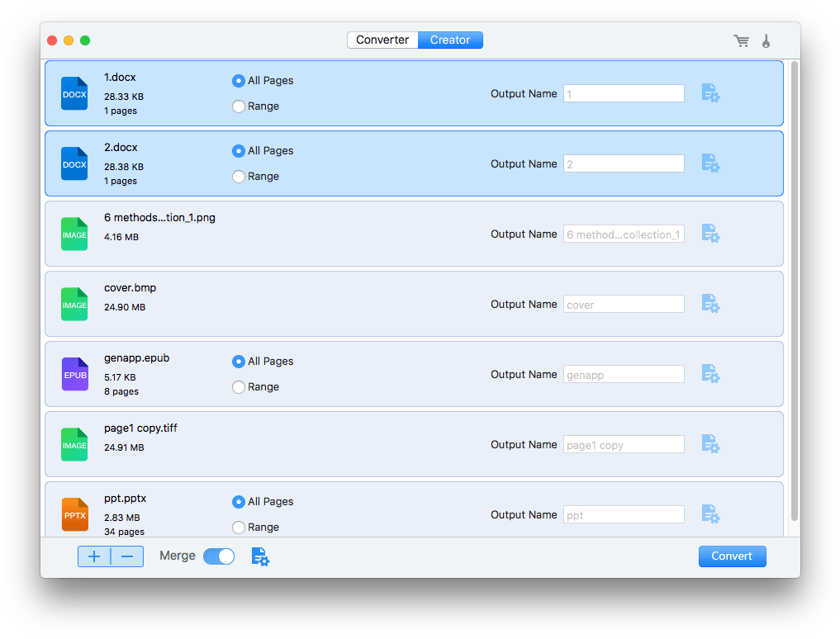Switch to the Converter tab
This screenshot has height=639, width=840.
tap(382, 39)
